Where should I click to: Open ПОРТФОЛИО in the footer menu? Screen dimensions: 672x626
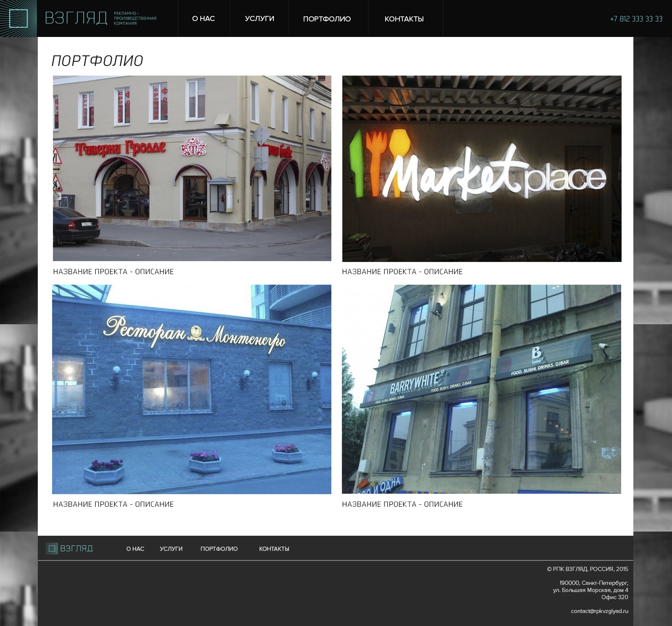219,549
